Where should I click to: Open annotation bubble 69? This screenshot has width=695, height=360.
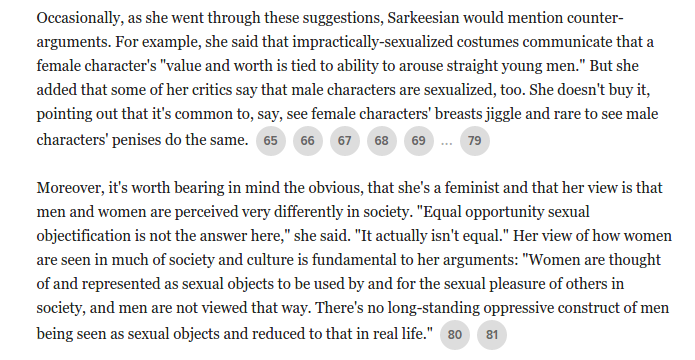418,141
